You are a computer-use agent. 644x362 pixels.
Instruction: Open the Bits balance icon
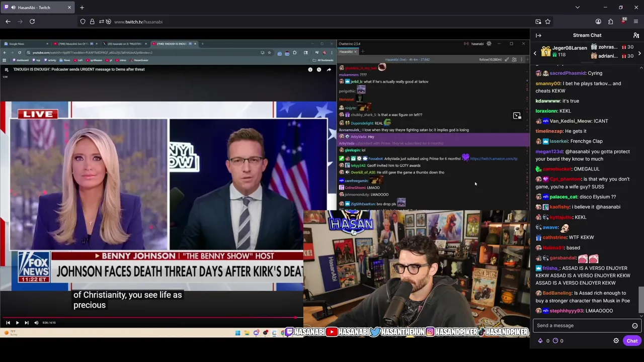[x=540, y=341]
